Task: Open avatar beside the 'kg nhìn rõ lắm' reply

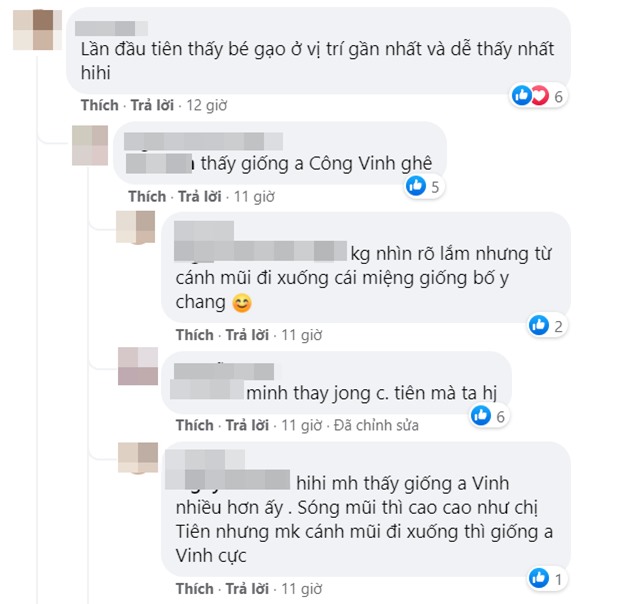Action: point(135,227)
